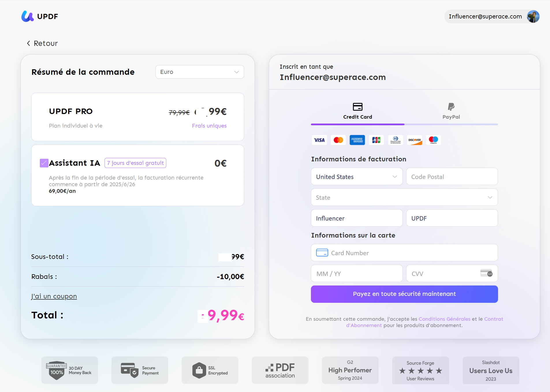550x392 pixels.
Task: Open the United States country dropdown
Action: (x=357, y=177)
